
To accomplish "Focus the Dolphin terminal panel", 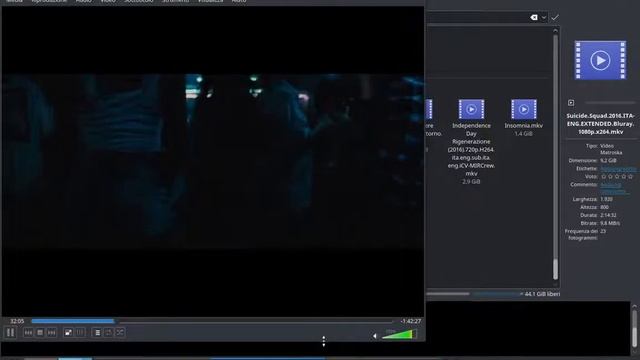I will point(529,329).
